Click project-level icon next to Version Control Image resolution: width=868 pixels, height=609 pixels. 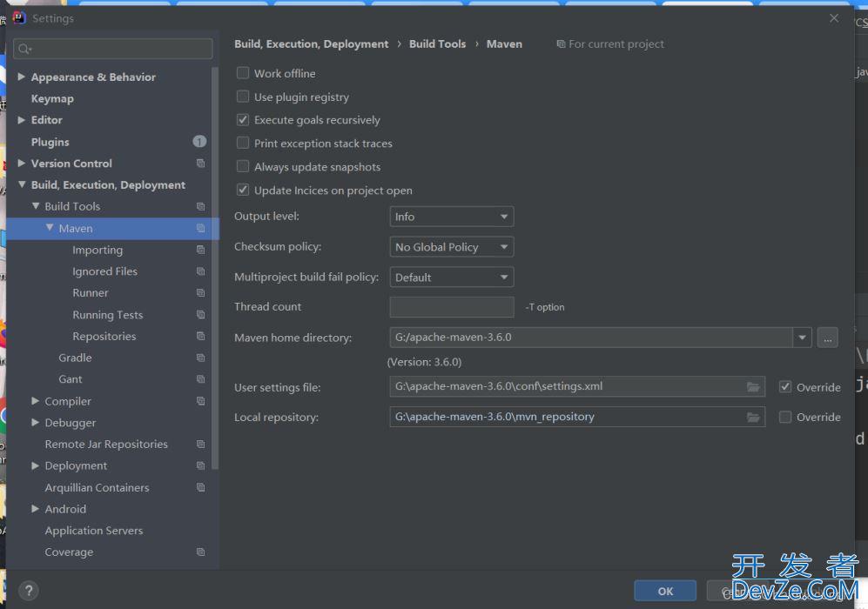pos(200,164)
